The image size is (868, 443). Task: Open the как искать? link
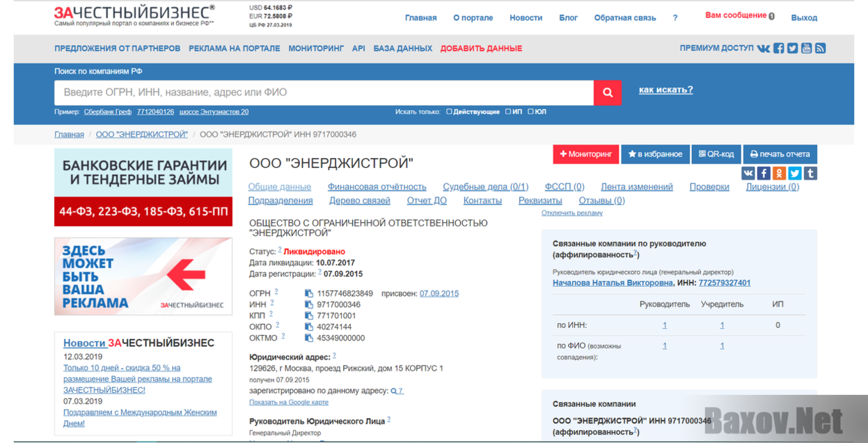pyautogui.click(x=666, y=90)
